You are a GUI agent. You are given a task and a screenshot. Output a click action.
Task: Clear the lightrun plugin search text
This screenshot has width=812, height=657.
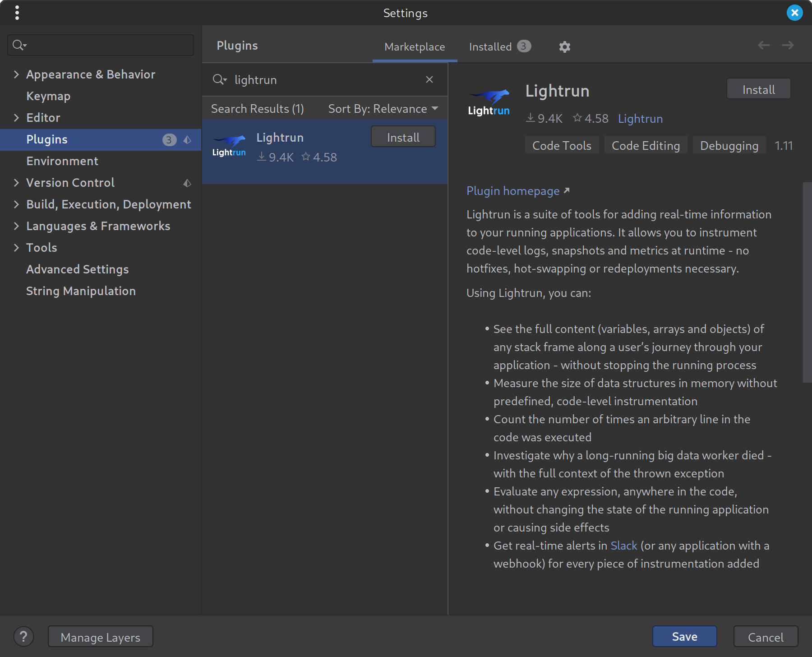(x=429, y=80)
